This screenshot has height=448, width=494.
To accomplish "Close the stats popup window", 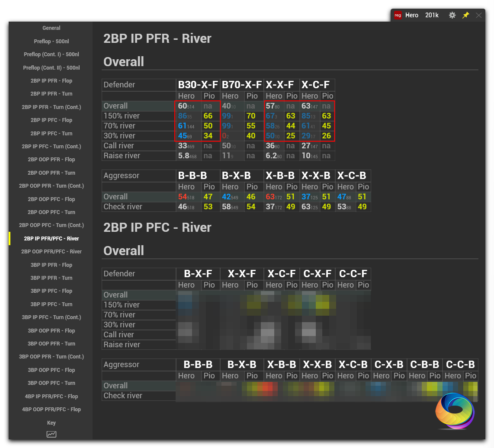I will (478, 15).
